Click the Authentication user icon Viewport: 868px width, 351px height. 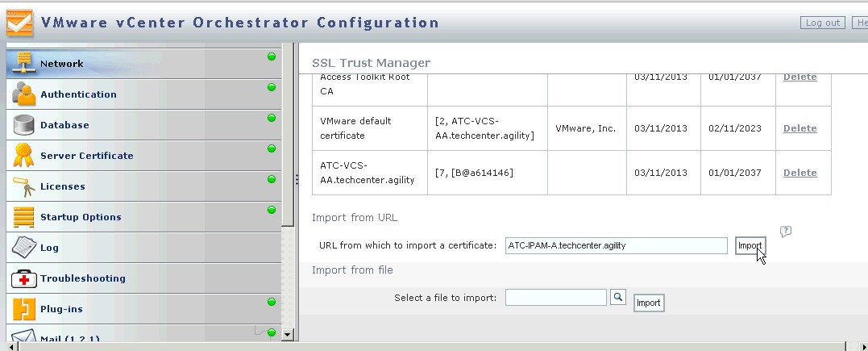(x=23, y=94)
